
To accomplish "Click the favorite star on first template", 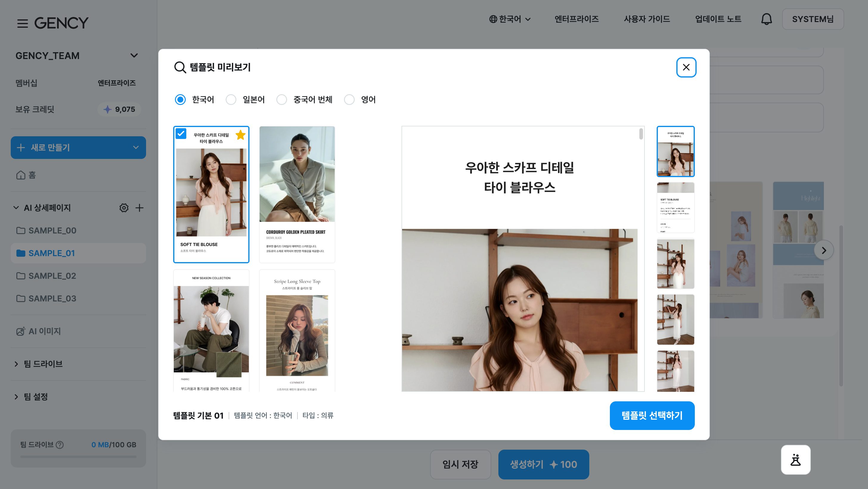I will [240, 135].
